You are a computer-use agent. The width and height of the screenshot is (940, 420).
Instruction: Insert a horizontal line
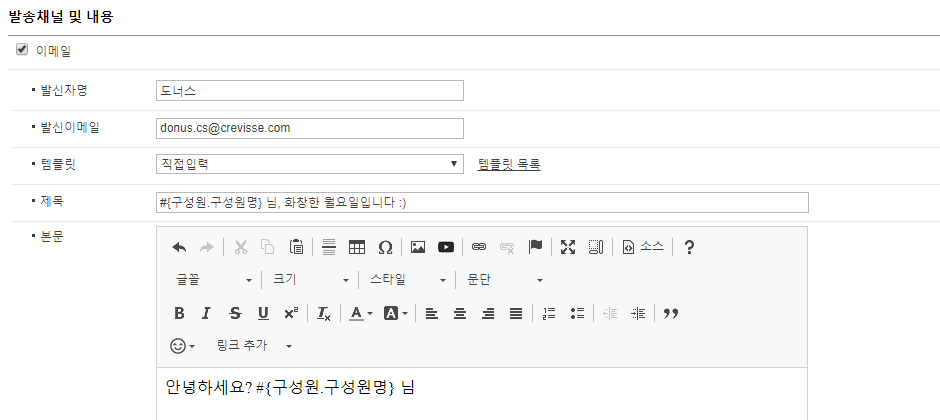329,247
